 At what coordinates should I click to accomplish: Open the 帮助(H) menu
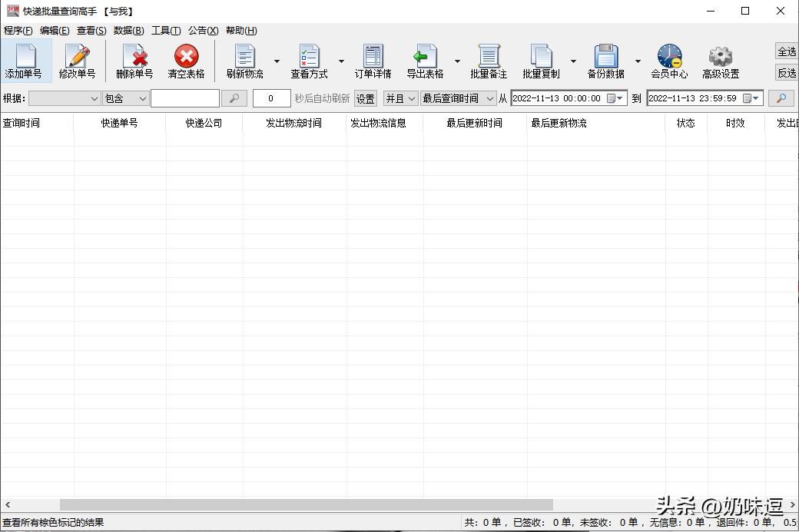pyautogui.click(x=241, y=31)
